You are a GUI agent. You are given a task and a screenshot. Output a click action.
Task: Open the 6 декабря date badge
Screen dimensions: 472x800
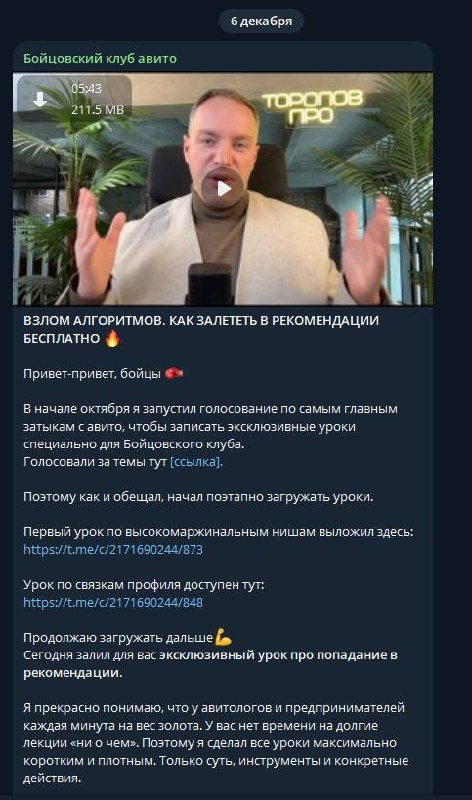click(x=261, y=21)
